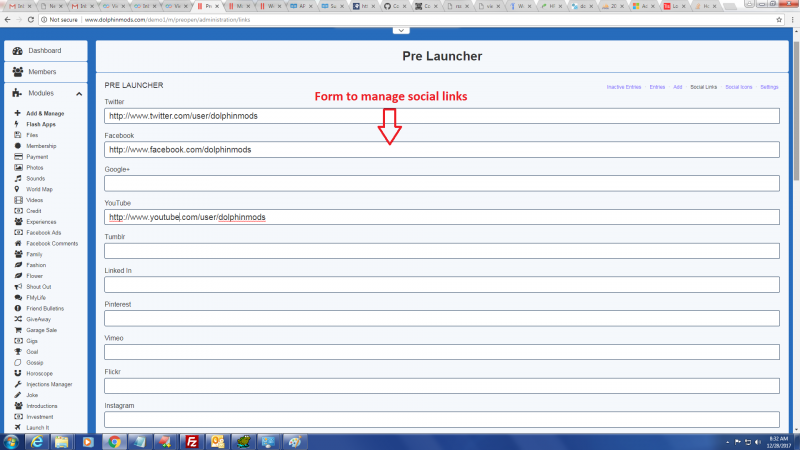
Task: Click the GiveAway shuffle icon
Action: (18, 319)
